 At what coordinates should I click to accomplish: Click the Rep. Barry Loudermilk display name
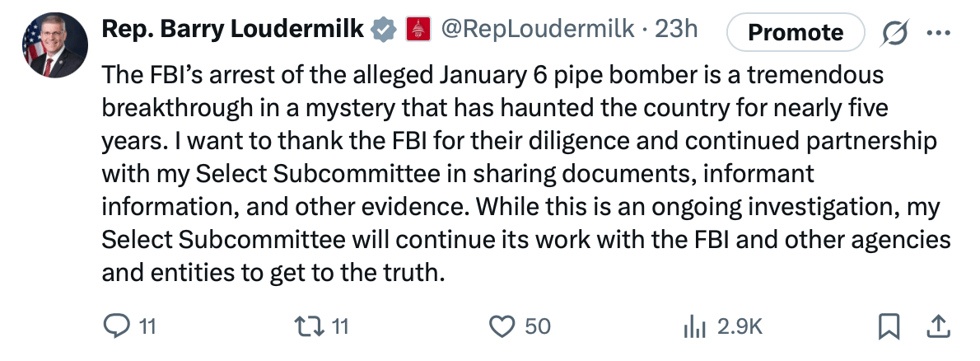click(232, 30)
